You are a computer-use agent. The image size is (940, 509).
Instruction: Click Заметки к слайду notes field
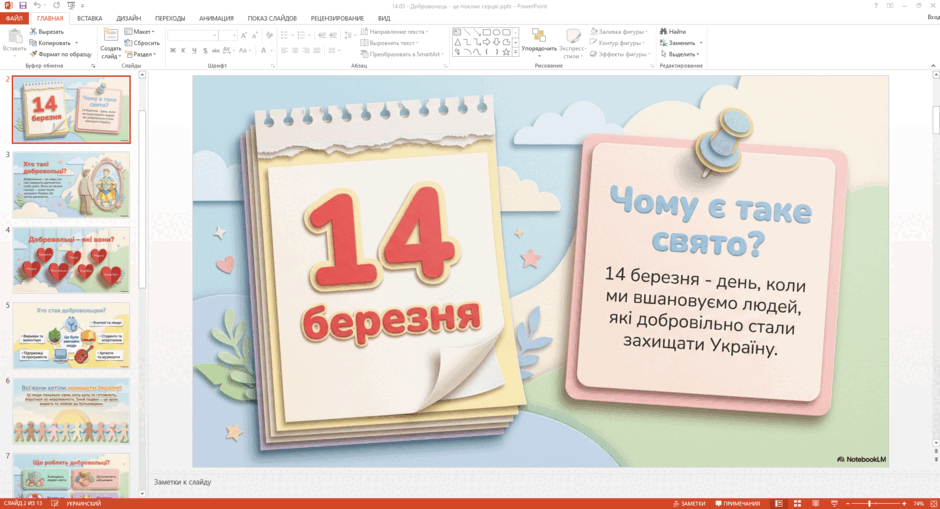tap(182, 482)
